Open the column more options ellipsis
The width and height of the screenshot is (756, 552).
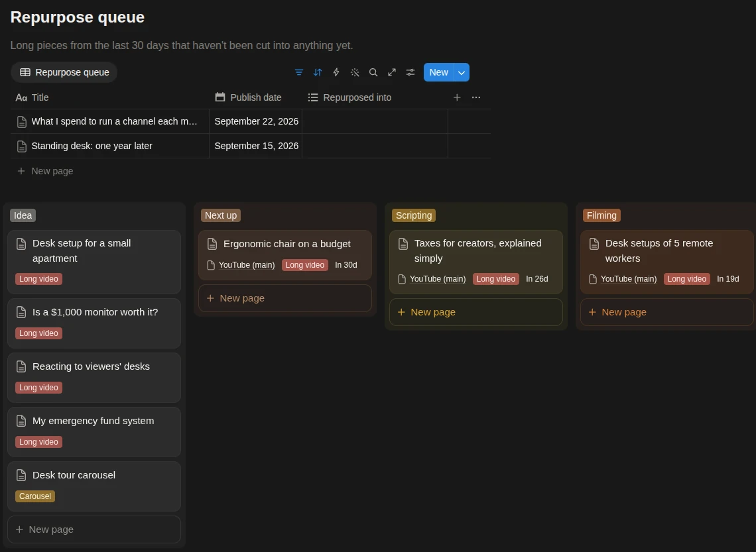(x=476, y=97)
